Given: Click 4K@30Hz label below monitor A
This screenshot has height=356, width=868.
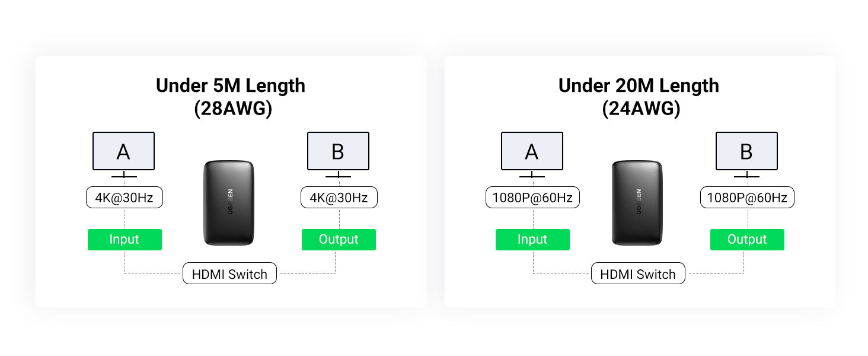Looking at the screenshot, I should (125, 198).
